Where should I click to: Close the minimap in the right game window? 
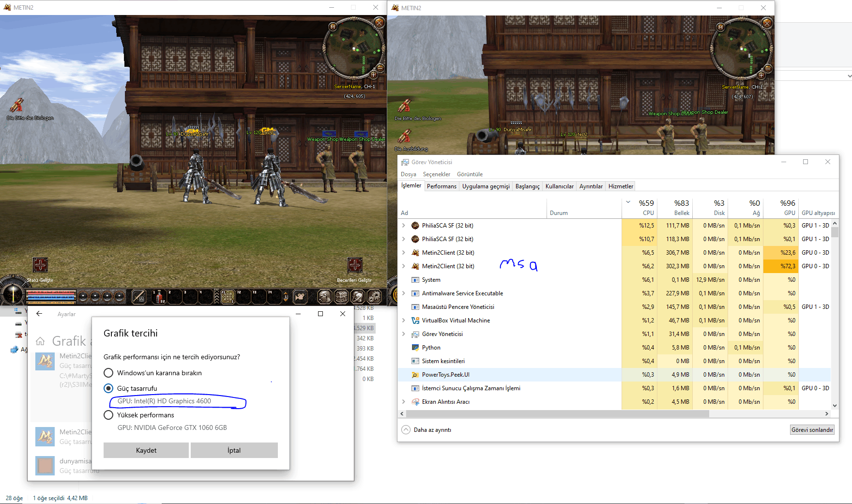(767, 23)
